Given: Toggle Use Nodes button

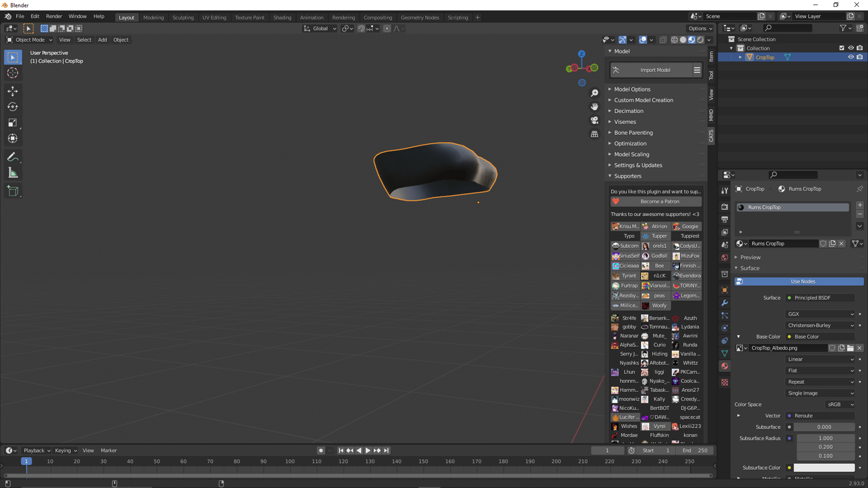Looking at the screenshot, I should pos(799,281).
